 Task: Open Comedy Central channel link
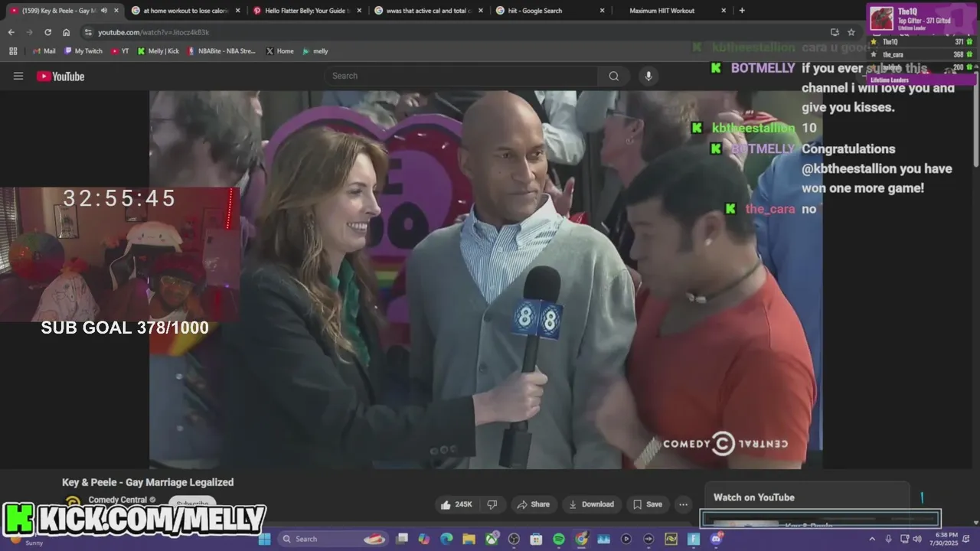(117, 500)
